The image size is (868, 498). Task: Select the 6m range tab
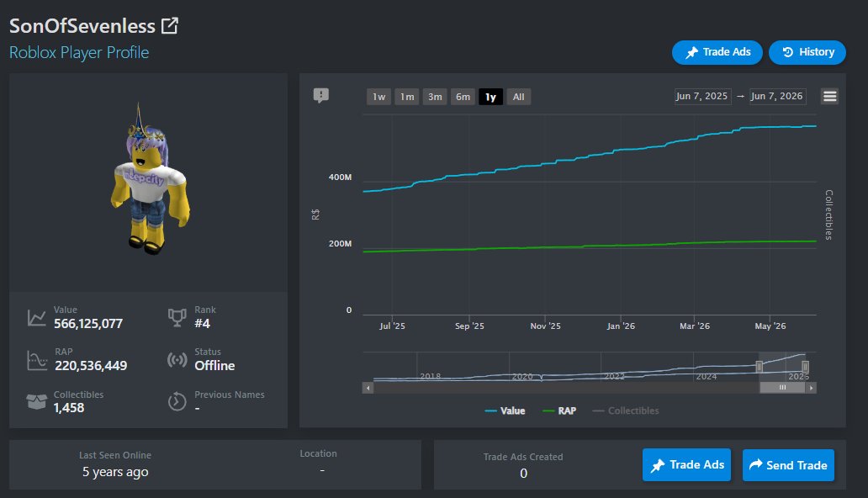[x=463, y=97]
